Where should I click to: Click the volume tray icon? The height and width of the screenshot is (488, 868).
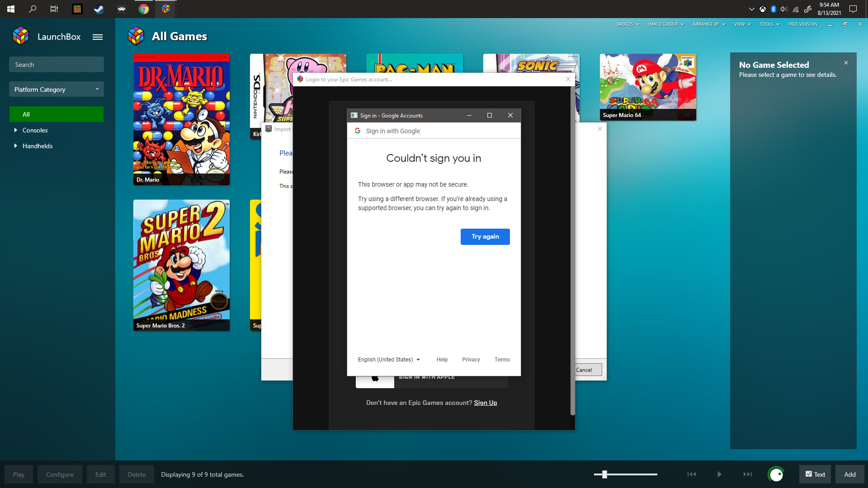point(784,9)
